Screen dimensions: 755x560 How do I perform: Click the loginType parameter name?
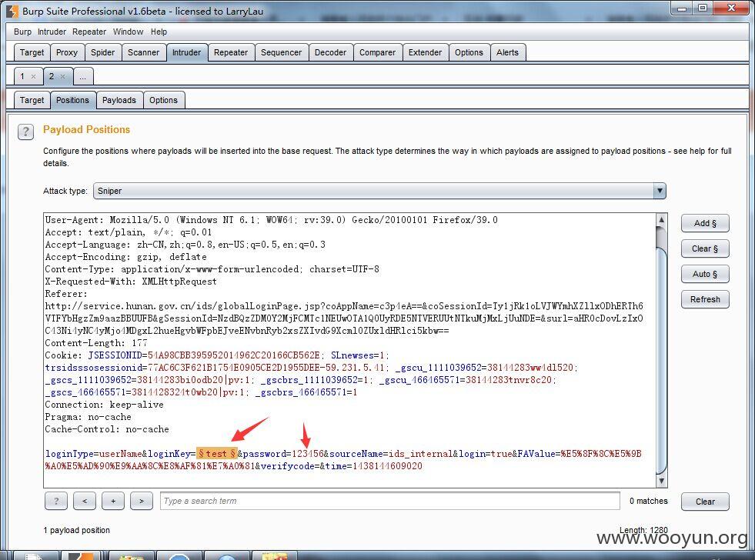[69, 454]
